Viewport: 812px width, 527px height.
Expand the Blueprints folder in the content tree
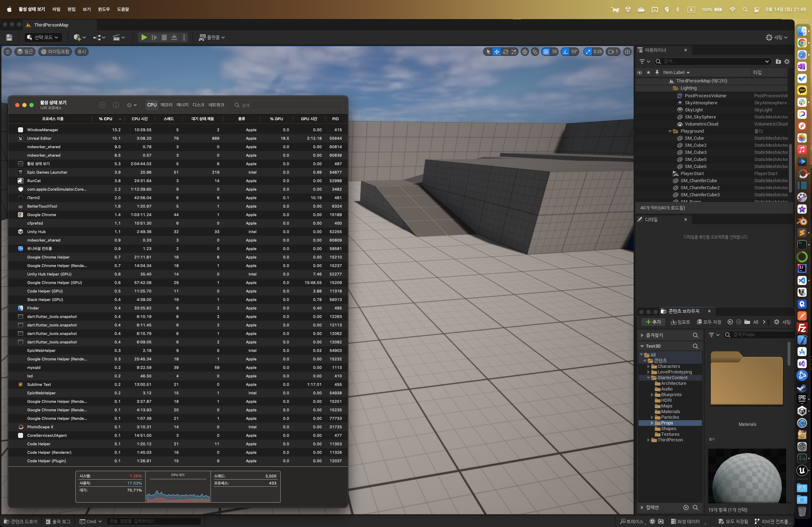coord(652,395)
